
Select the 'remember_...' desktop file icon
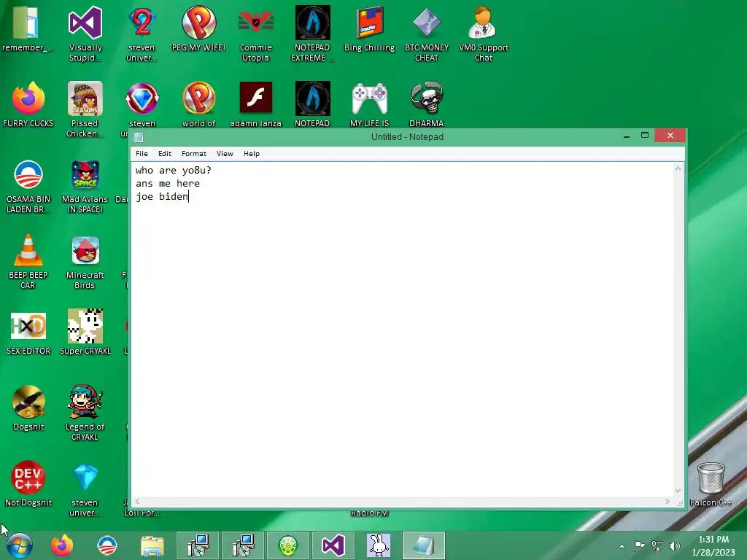tap(28, 29)
